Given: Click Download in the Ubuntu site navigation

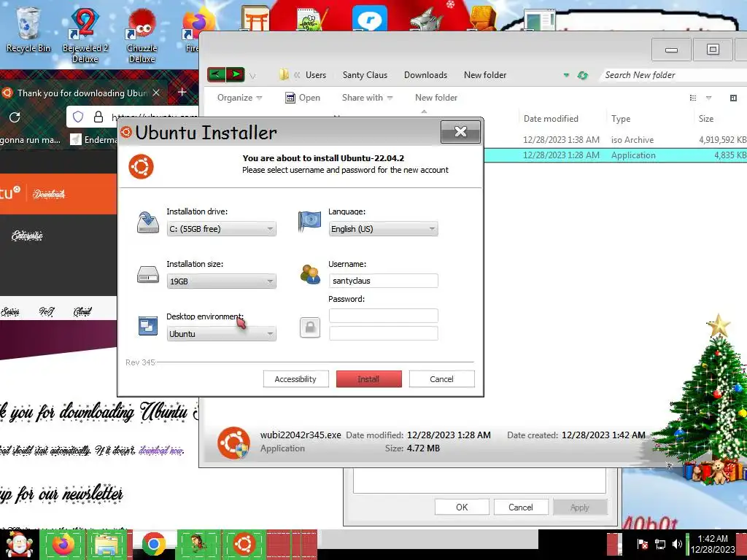Looking at the screenshot, I should click(x=49, y=194).
